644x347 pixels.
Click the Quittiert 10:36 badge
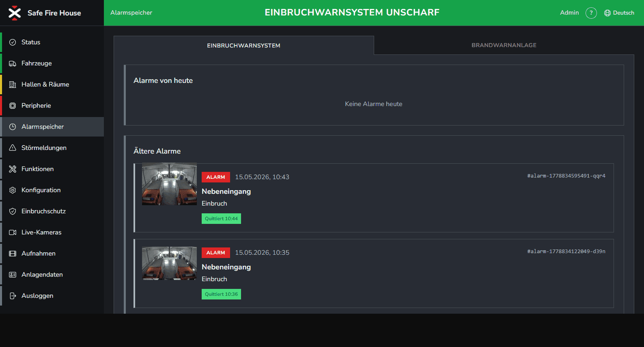click(221, 294)
